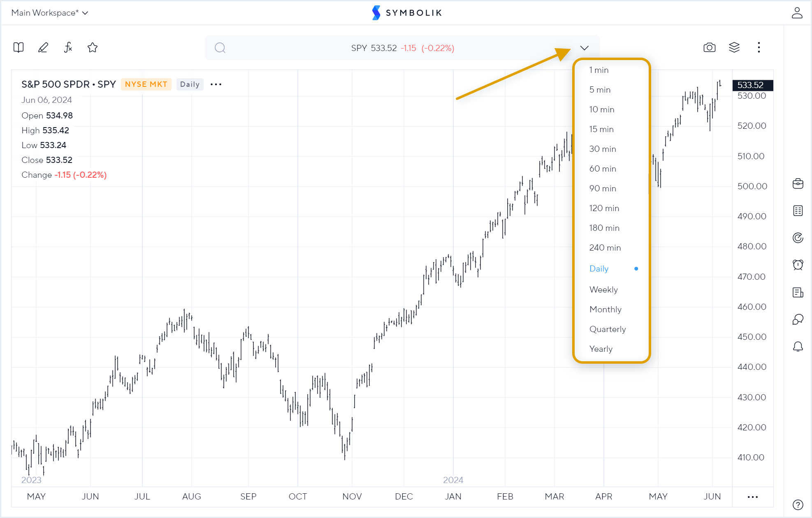Click the notification bell icon
Viewport: 812px width, 518px height.
[798, 346]
